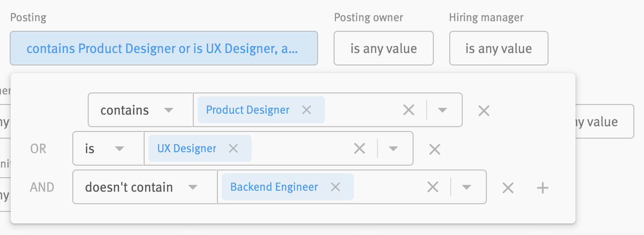The width and height of the screenshot is (644, 235).
Task: Open the Hiring manager filter
Action: pos(498,48)
